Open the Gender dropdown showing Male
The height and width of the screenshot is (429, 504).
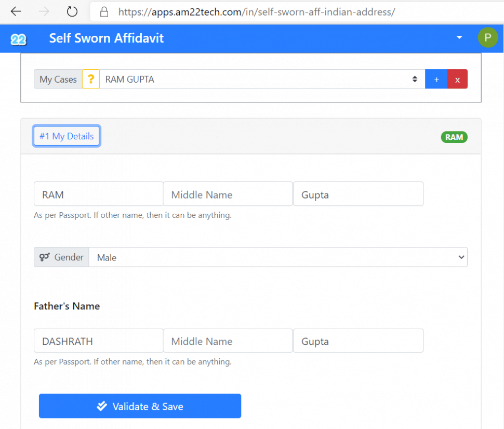click(278, 257)
